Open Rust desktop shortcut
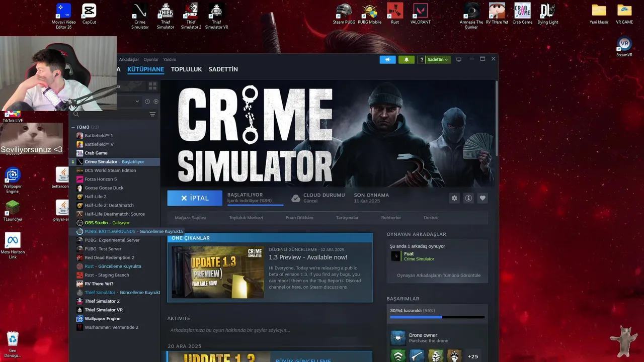This screenshot has width=644, height=362. click(x=395, y=14)
